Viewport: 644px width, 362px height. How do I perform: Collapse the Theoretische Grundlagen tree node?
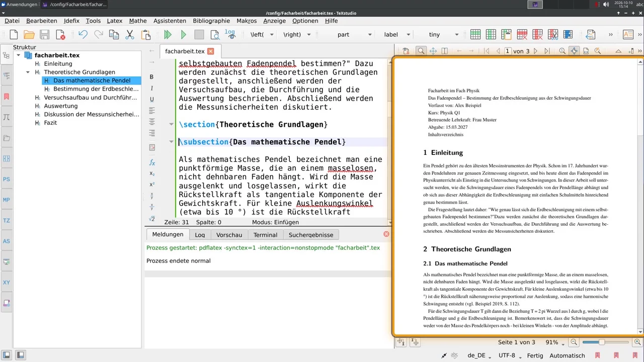(28, 72)
